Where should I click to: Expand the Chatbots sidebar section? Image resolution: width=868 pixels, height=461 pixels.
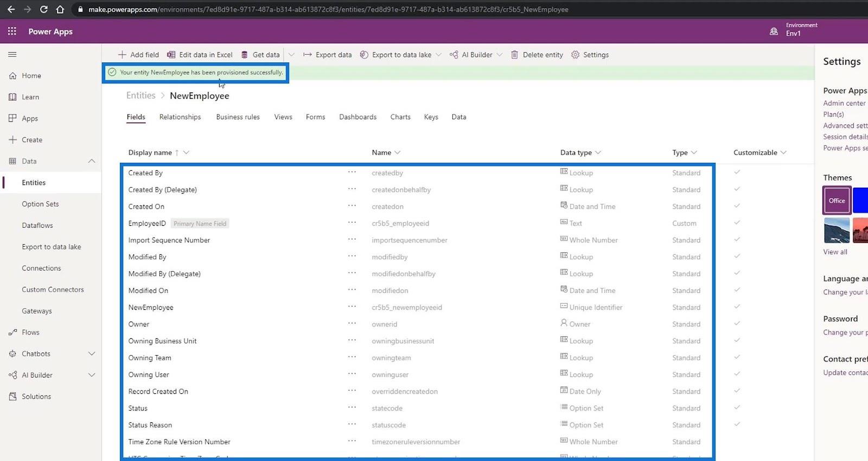[92, 354]
